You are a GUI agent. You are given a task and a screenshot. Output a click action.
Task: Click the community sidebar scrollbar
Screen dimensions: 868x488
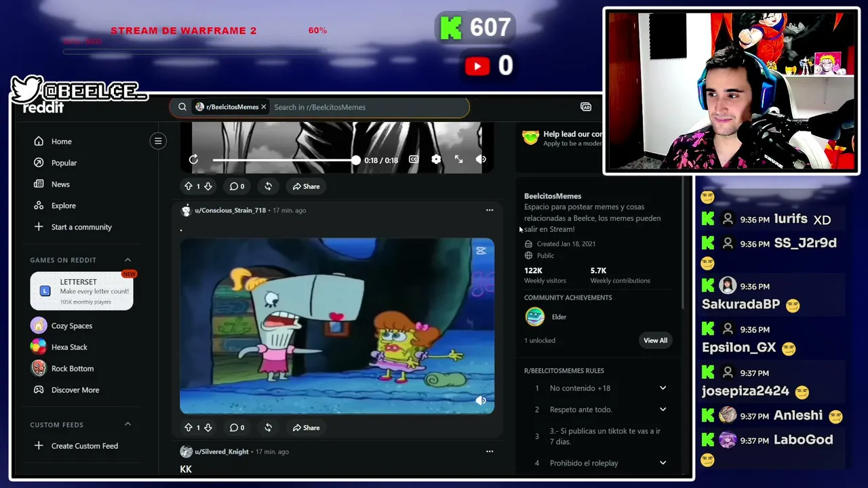[682, 244]
